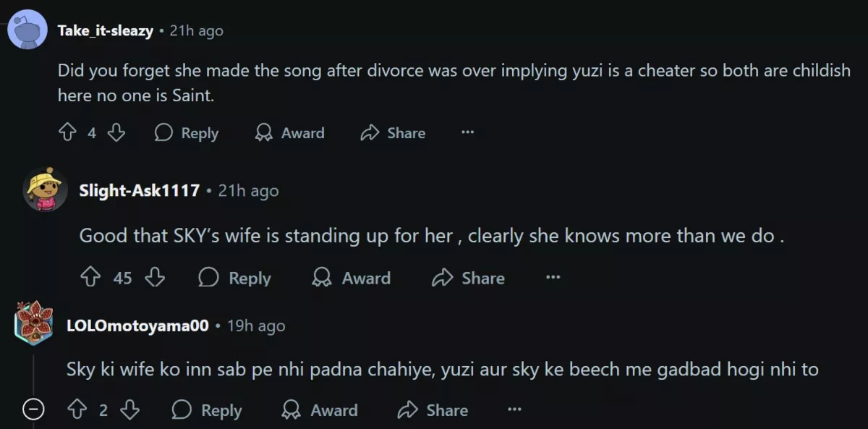
Task: Collapse the LOLOmotoyama00 comment thread
Action: coord(33,410)
